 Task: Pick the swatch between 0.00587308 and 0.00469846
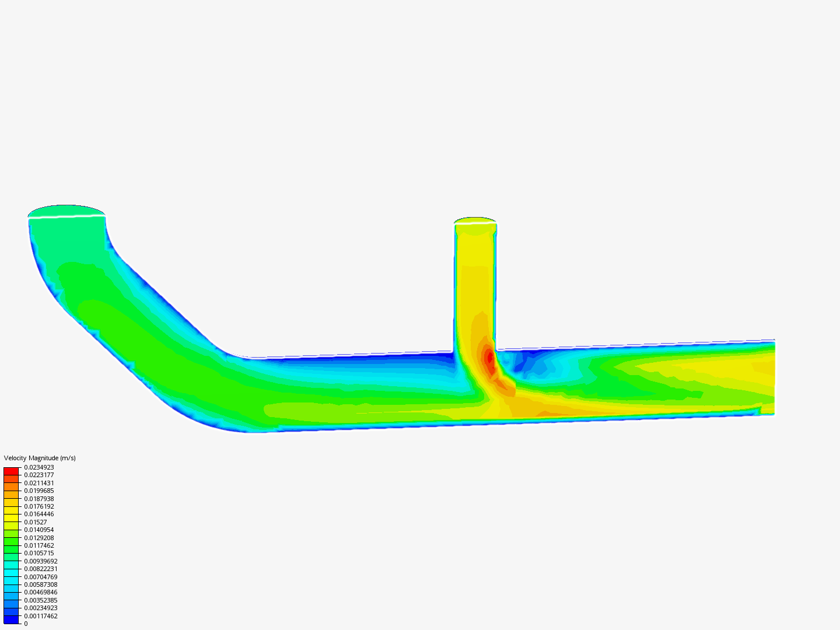click(11, 589)
